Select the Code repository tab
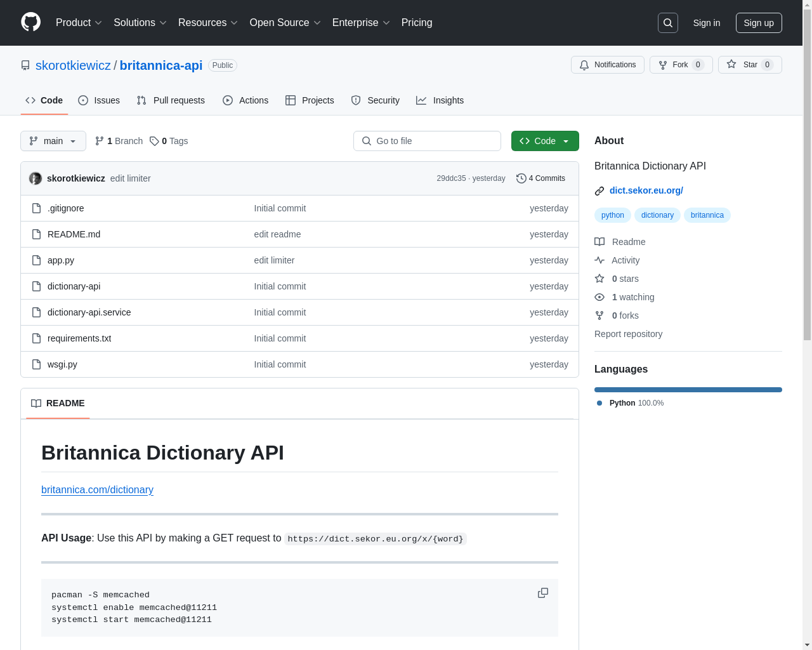 coord(44,100)
